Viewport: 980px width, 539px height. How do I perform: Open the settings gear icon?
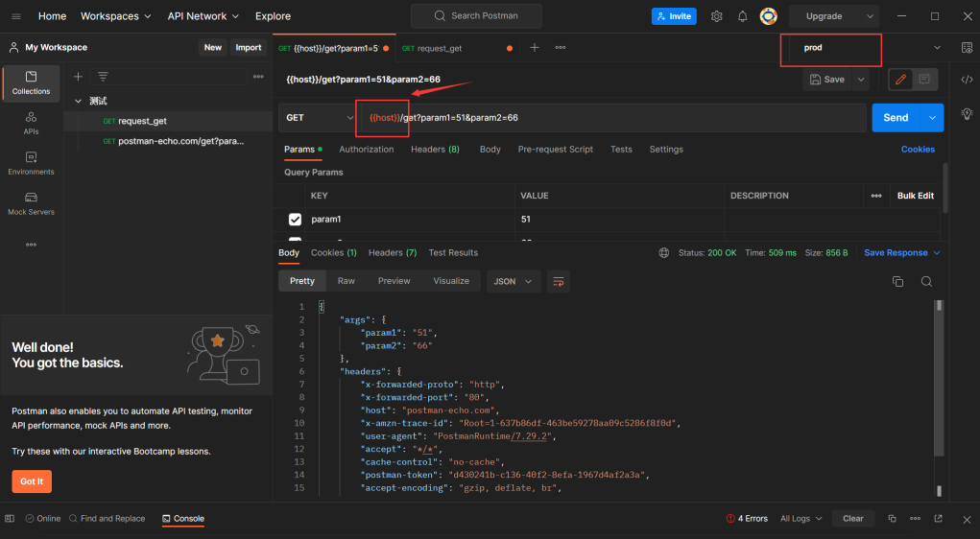tap(716, 16)
